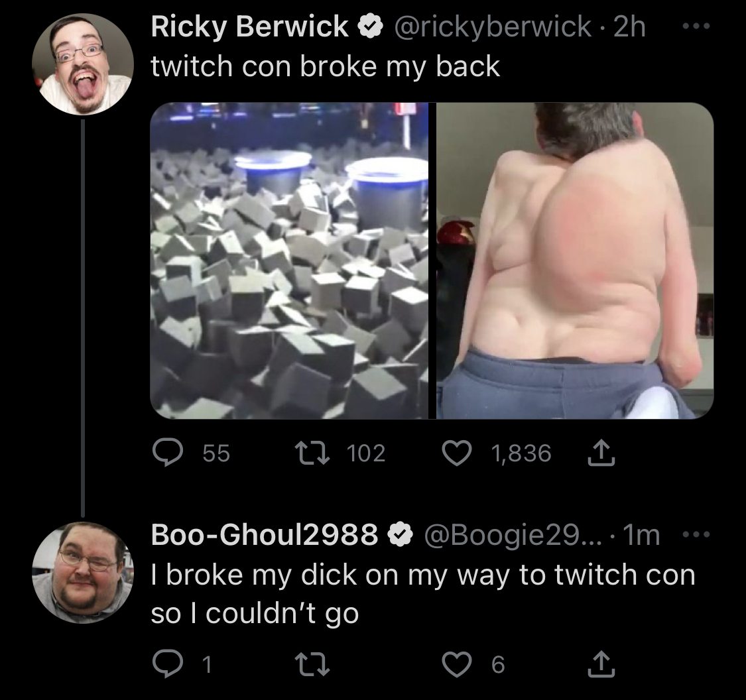Open the 2h timestamp on Ricky's tweet
Viewport: 746px width, 700px height.
pos(629,26)
